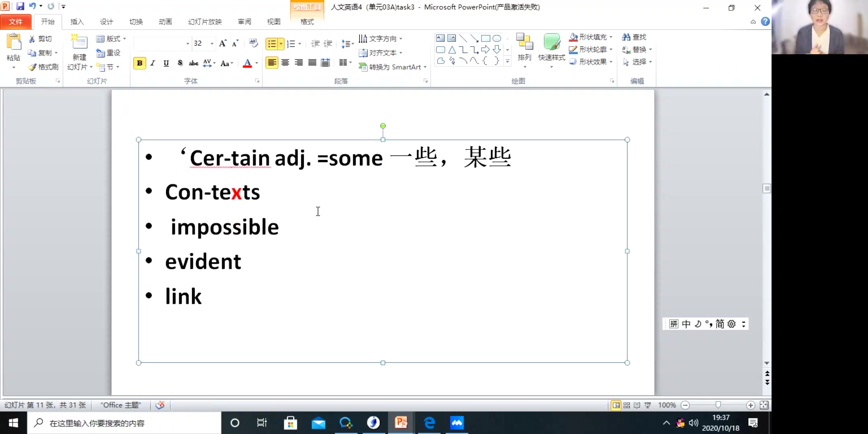The width and height of the screenshot is (868, 434).
Task: Click the Replace button
Action: point(636,49)
